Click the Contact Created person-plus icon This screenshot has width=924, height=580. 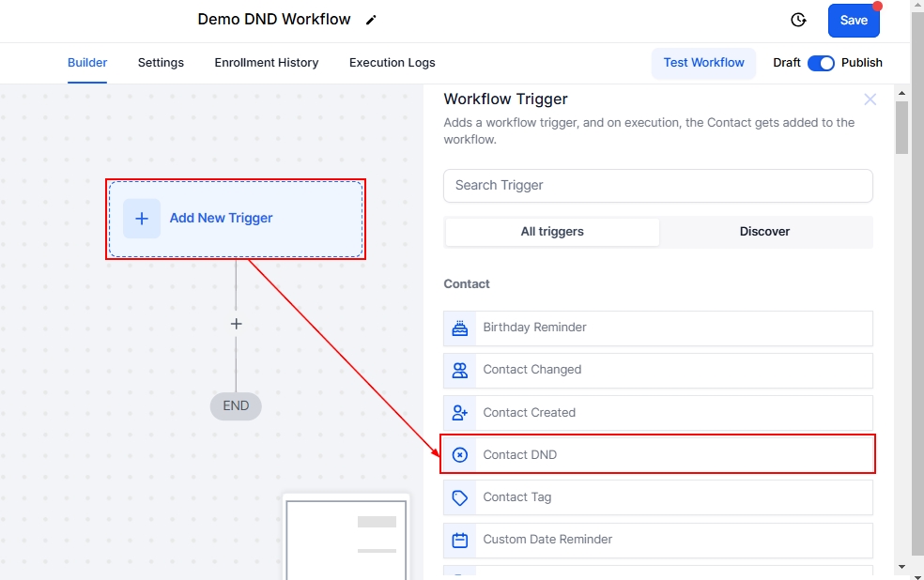pos(460,413)
